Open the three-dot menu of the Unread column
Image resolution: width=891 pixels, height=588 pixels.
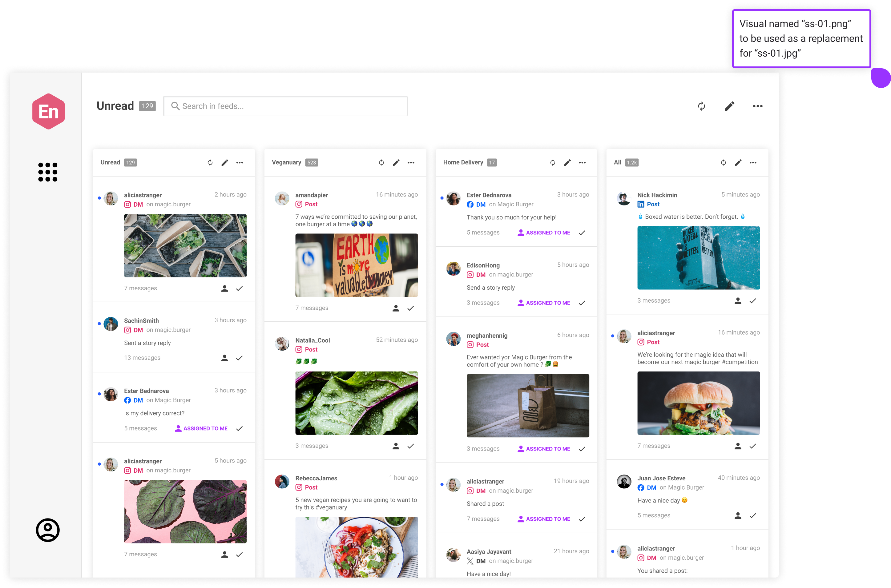[240, 162]
